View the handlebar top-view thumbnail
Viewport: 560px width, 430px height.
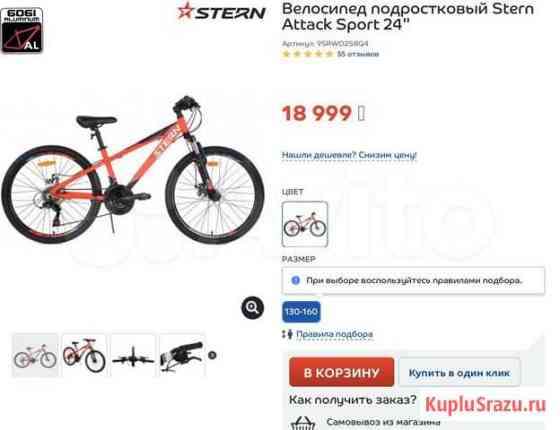[133, 355]
